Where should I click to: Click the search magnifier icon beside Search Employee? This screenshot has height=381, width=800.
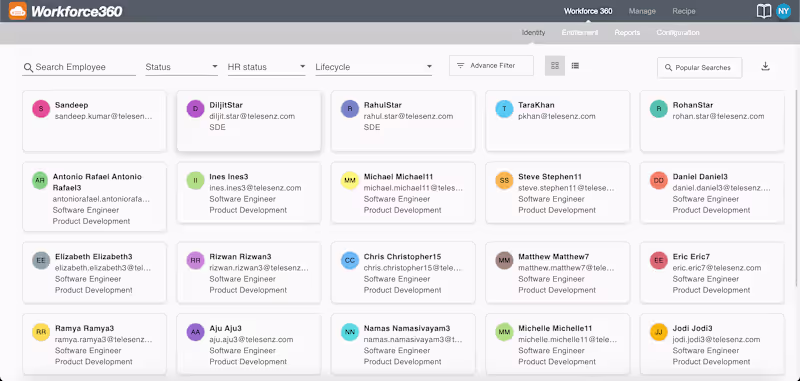(29, 67)
